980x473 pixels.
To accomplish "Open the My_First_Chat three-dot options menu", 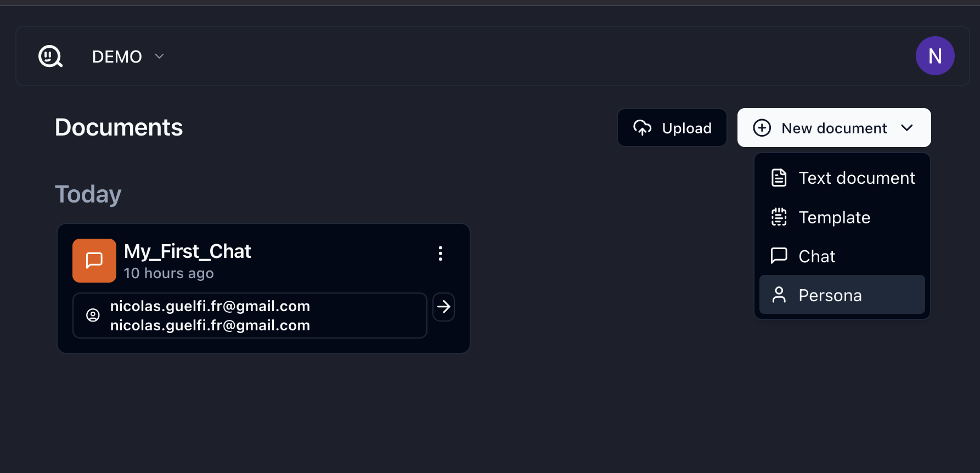I will 440,254.
